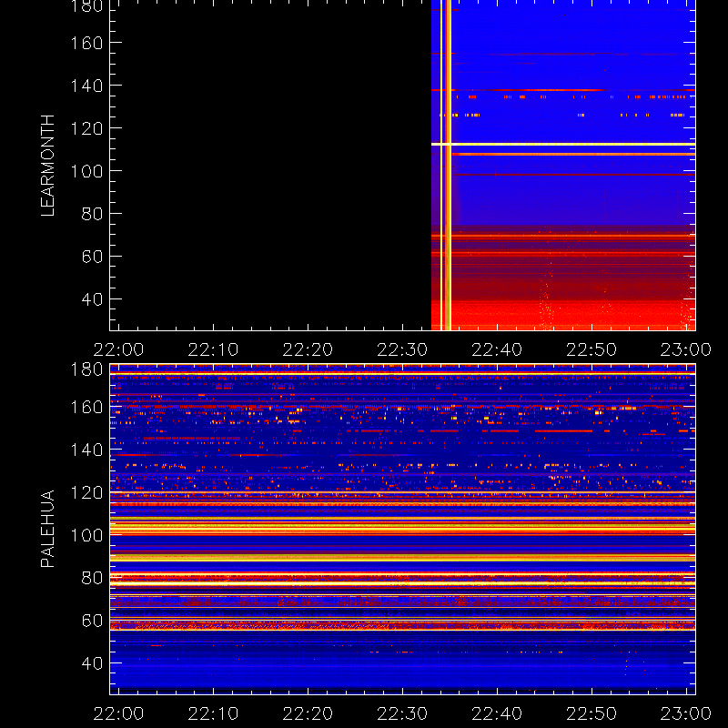The width and height of the screenshot is (728, 728).
Task: Click 22:40 time label under PALEHUA plot
Action: tap(497, 713)
